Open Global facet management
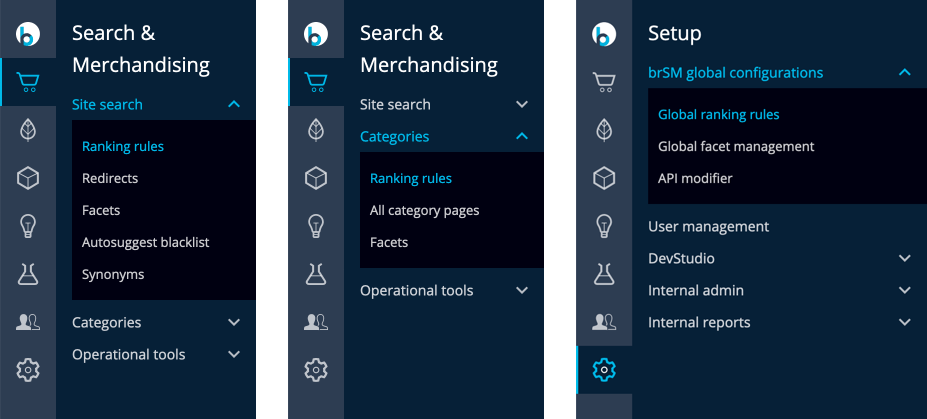 736,147
